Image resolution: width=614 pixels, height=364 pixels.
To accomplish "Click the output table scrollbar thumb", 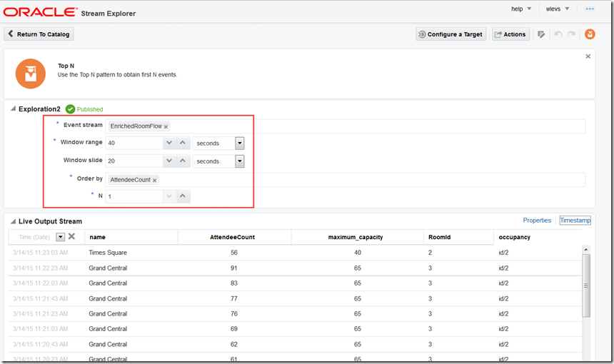I will (x=586, y=285).
